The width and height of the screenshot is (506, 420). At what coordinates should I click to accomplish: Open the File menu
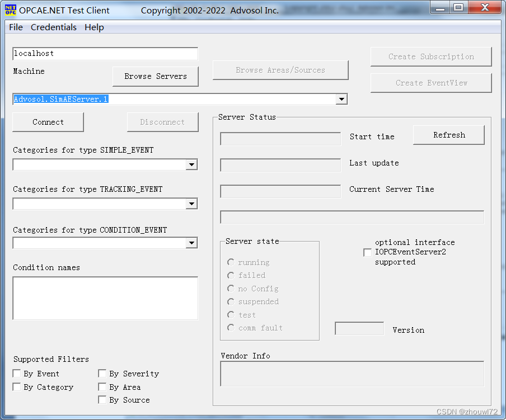click(16, 27)
